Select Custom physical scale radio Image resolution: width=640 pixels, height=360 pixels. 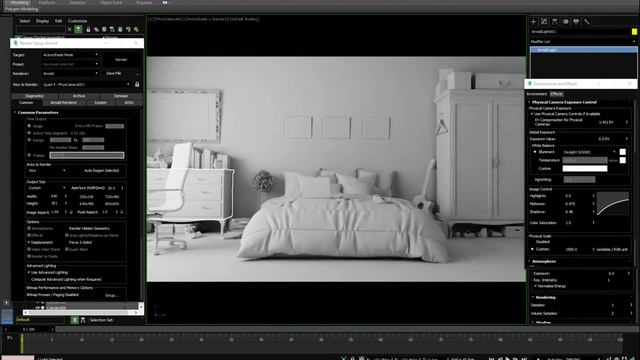[x=532, y=249]
